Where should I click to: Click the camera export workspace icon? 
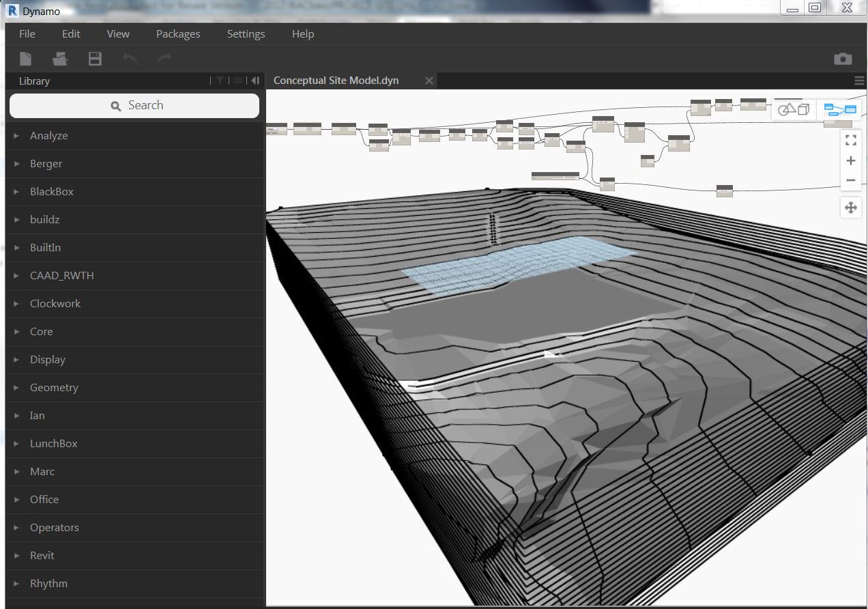coord(843,59)
